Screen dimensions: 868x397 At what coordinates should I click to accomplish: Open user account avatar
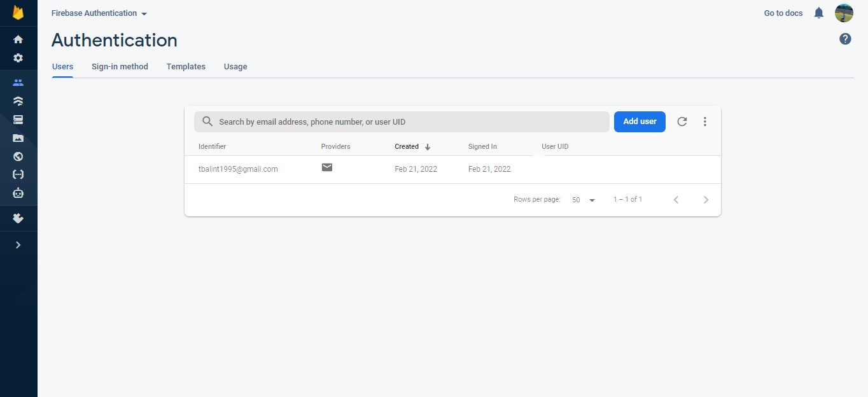pyautogui.click(x=844, y=13)
